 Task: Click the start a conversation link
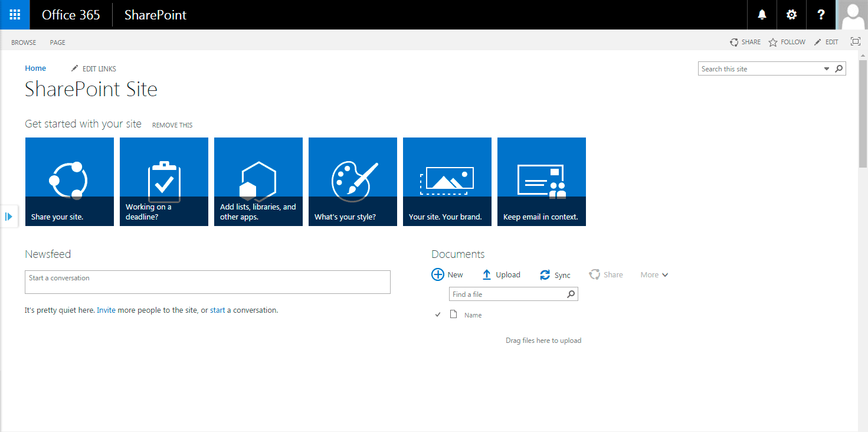pyautogui.click(x=217, y=310)
